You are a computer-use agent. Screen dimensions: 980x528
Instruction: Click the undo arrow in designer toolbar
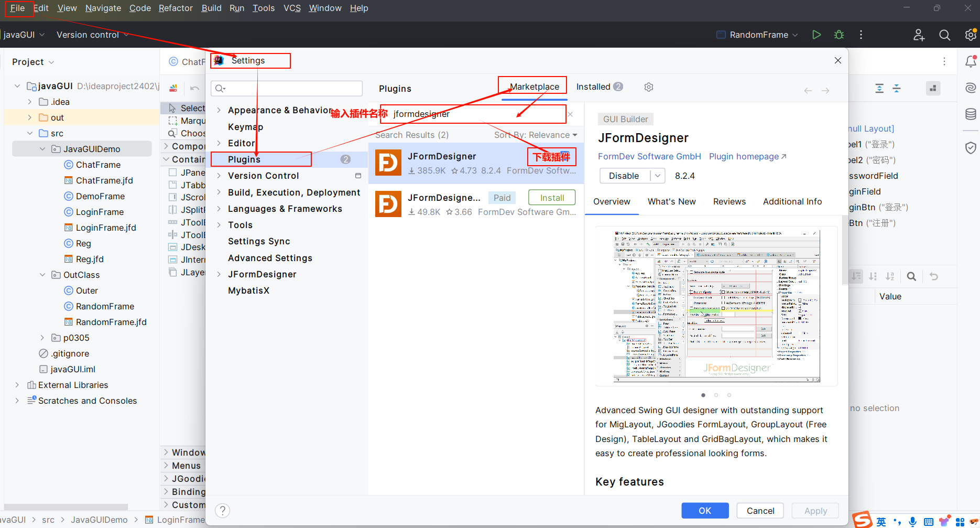point(194,88)
